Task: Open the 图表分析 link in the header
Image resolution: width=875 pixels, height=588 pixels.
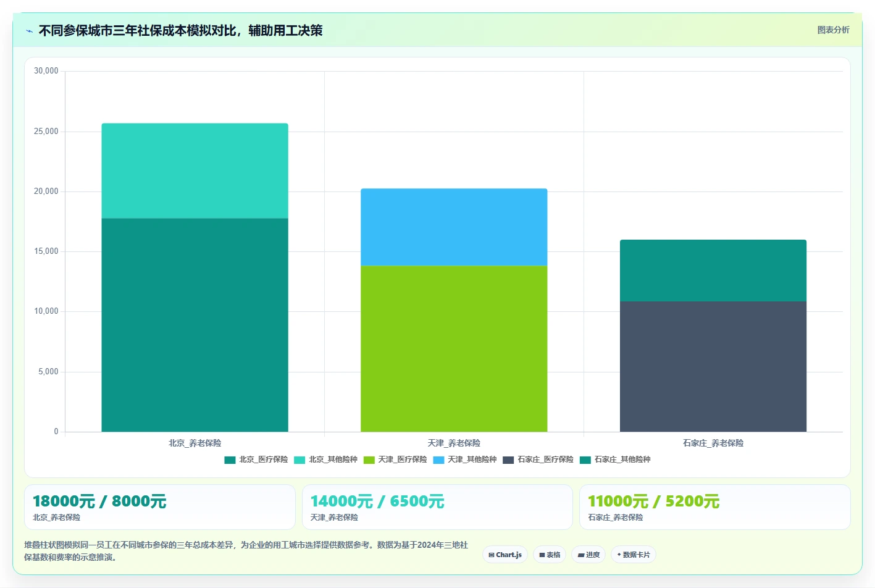Action: coord(833,30)
